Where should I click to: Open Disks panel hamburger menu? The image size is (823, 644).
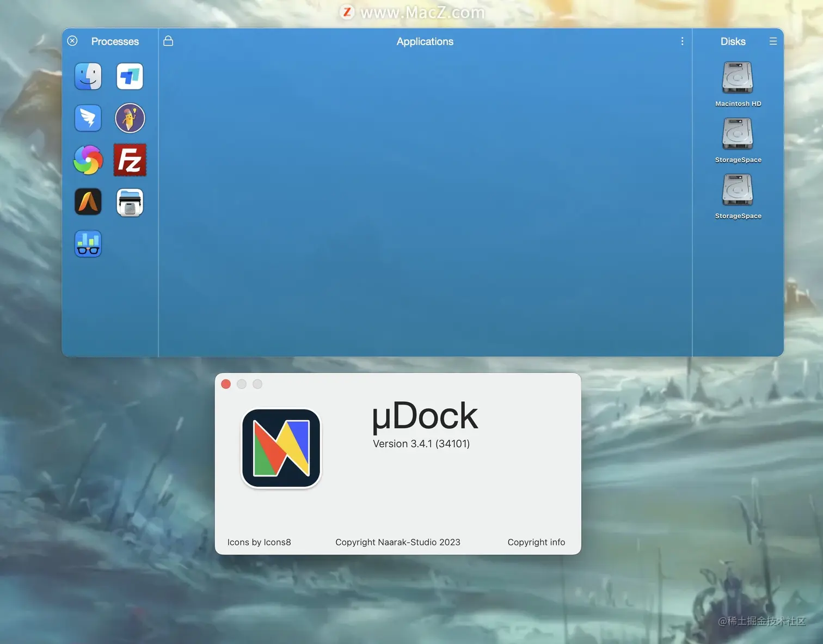[773, 41]
